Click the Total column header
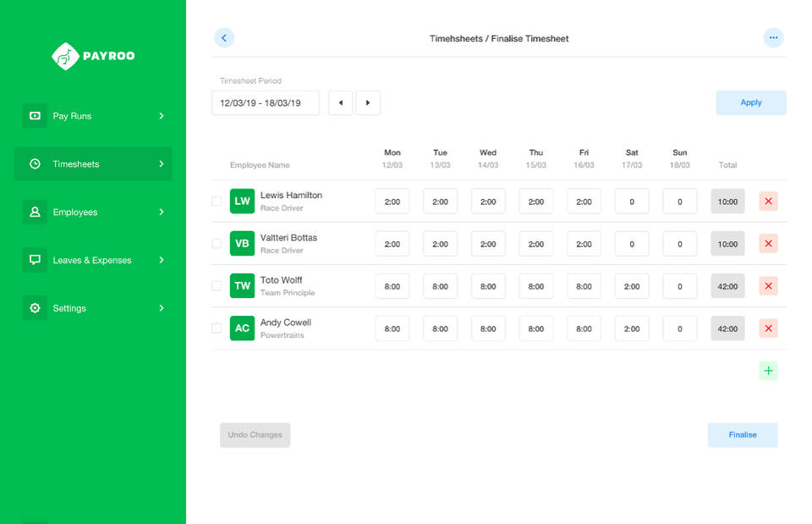This screenshot has height=524, width=812. click(727, 165)
